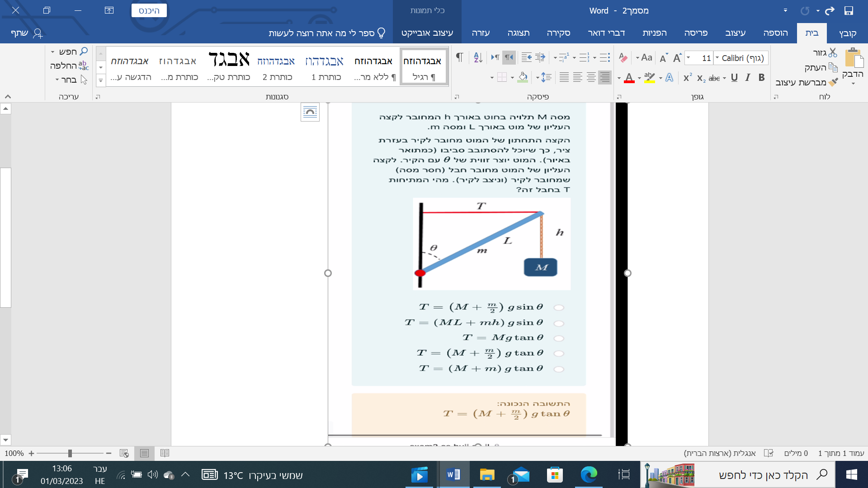Clear all formatting with the eraser icon
This screenshot has height=488, width=868.
(x=623, y=58)
